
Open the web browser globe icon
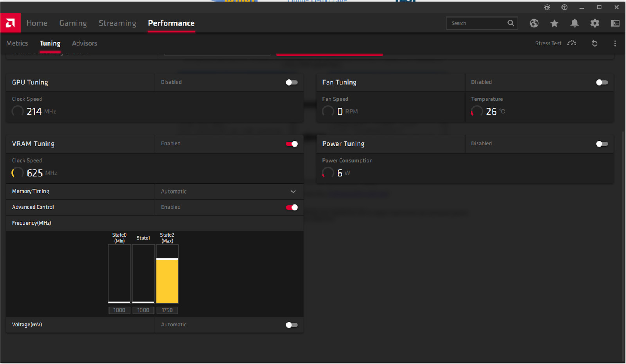(534, 23)
